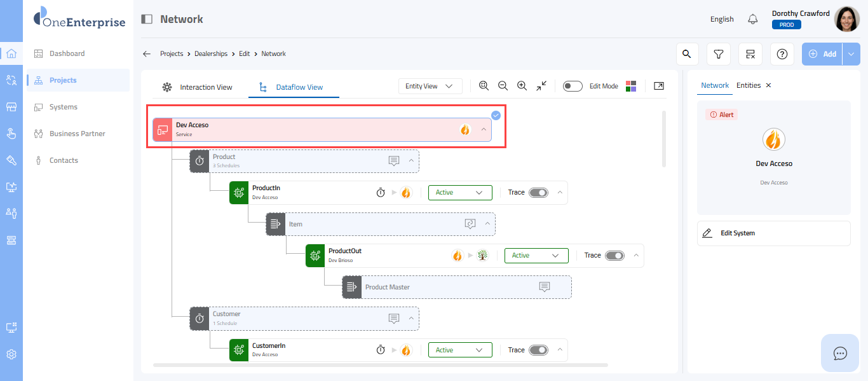Image resolution: width=868 pixels, height=381 pixels.
Task: Open ProductIn Active status dropdown
Action: point(460,193)
